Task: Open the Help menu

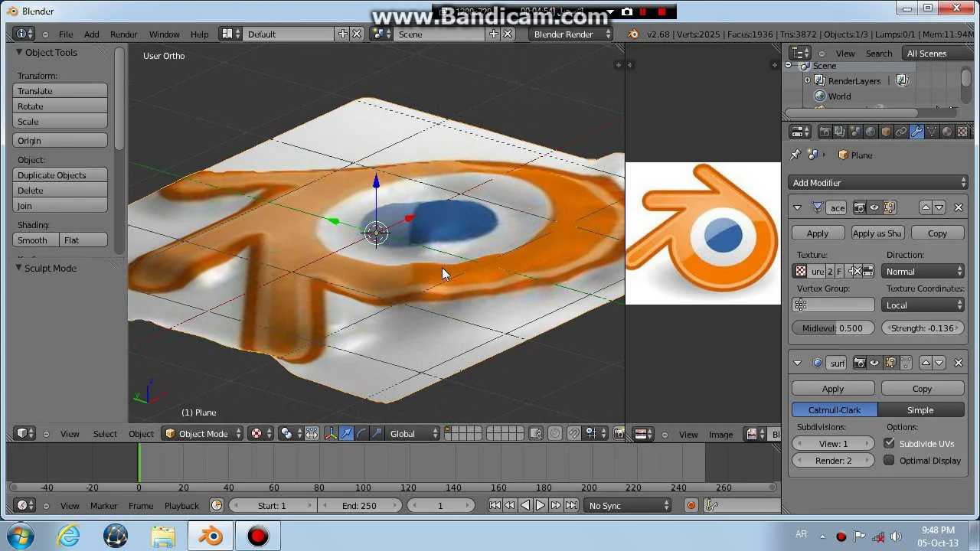Action: click(x=199, y=34)
